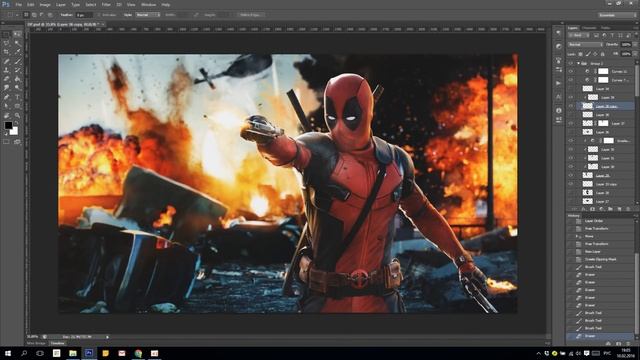Select the Eraser tool in the toolbox

click(x=7, y=79)
